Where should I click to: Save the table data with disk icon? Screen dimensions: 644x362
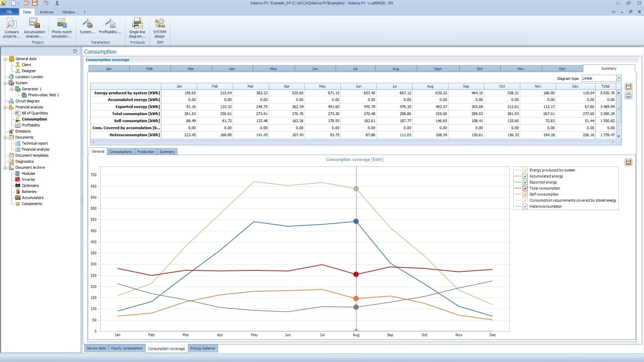pos(629,87)
